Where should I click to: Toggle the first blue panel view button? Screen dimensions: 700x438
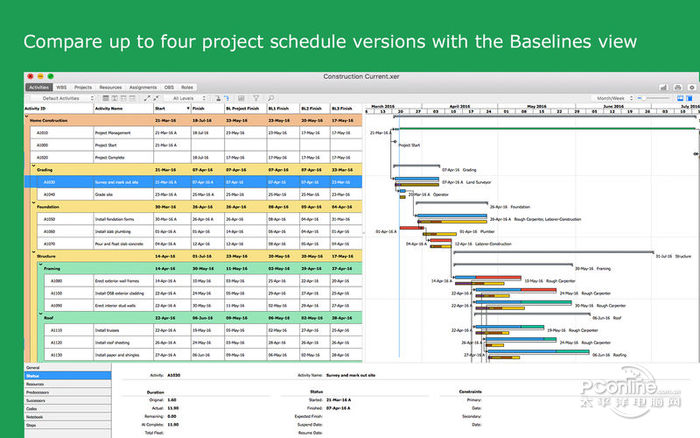(x=680, y=98)
